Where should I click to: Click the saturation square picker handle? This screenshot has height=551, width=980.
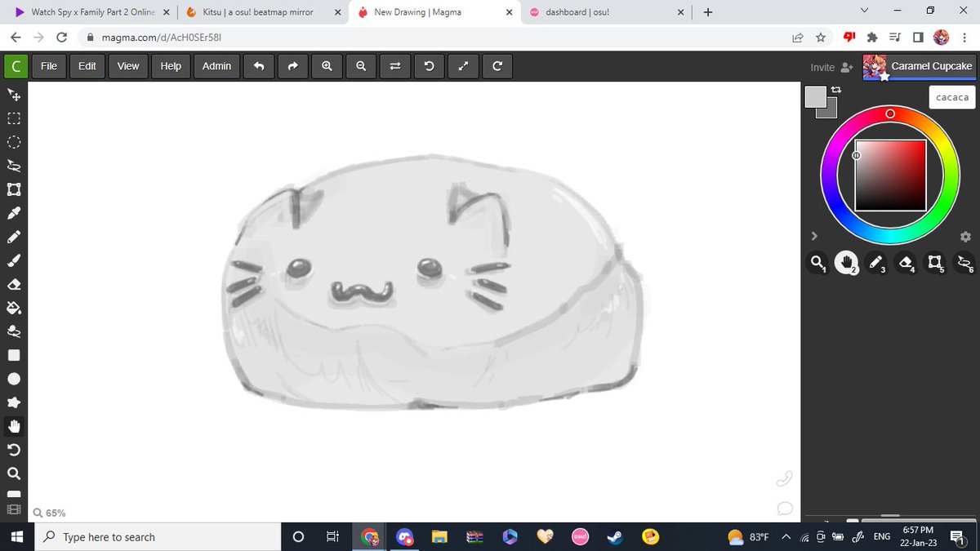pos(857,155)
